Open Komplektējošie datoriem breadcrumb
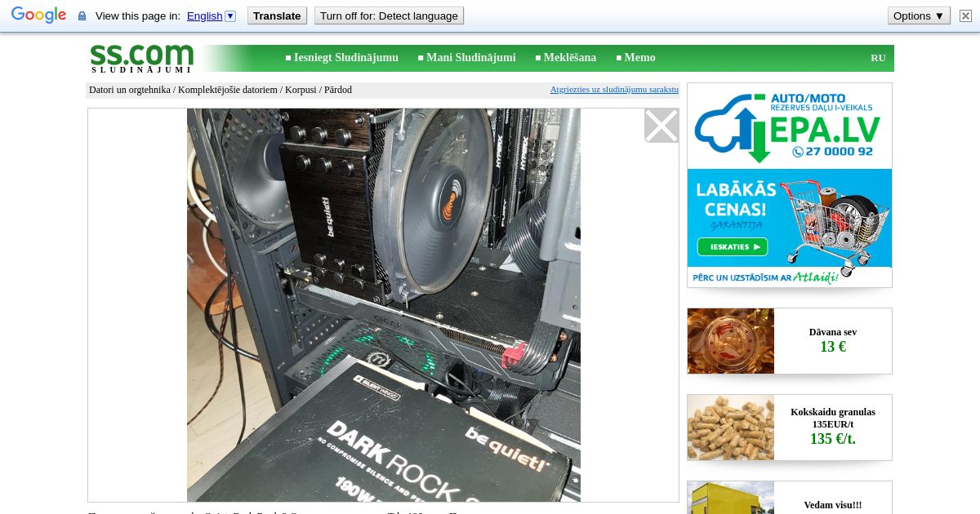The width and height of the screenshot is (980, 514). [x=228, y=90]
